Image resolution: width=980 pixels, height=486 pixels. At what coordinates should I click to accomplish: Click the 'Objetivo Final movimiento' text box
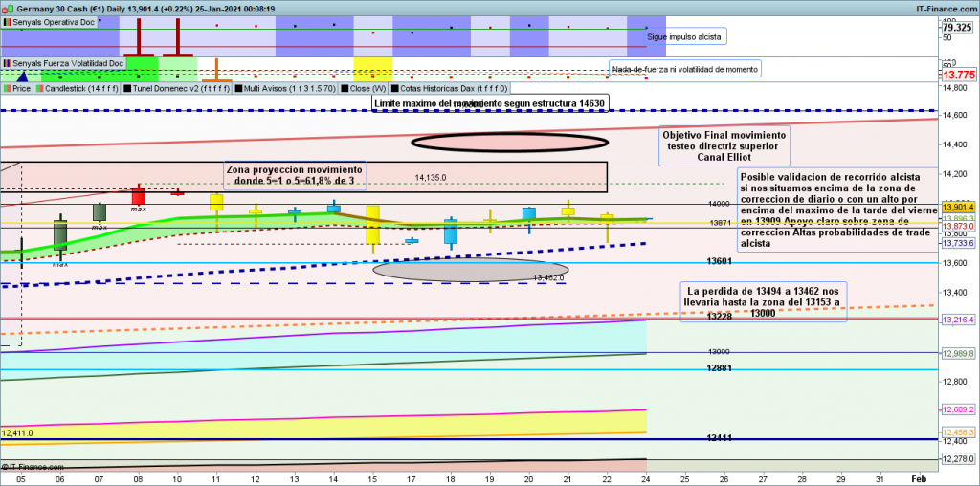(724, 145)
